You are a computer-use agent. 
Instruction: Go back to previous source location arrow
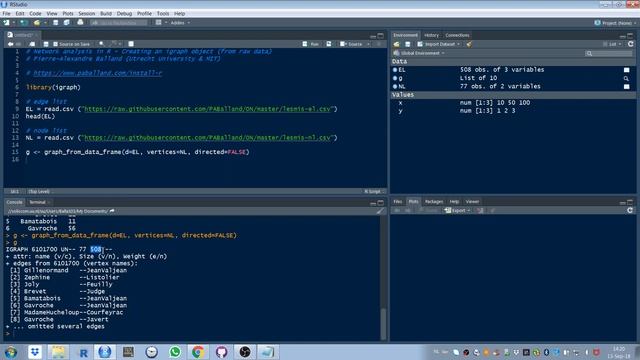[11, 44]
